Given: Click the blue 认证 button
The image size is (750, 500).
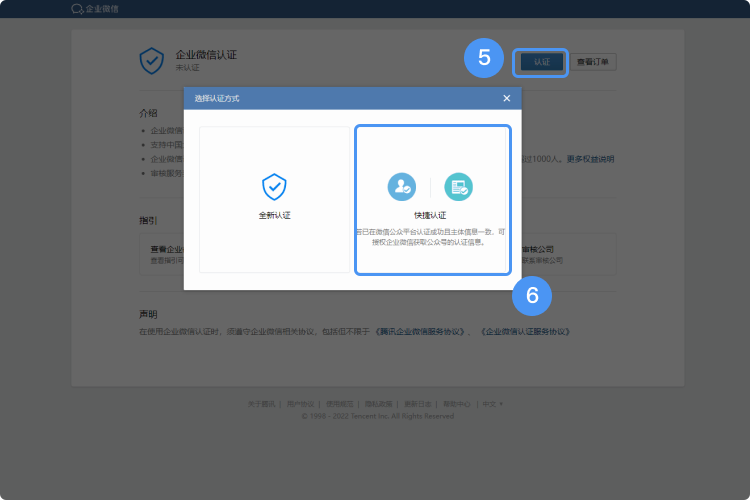Looking at the screenshot, I should 541,62.
